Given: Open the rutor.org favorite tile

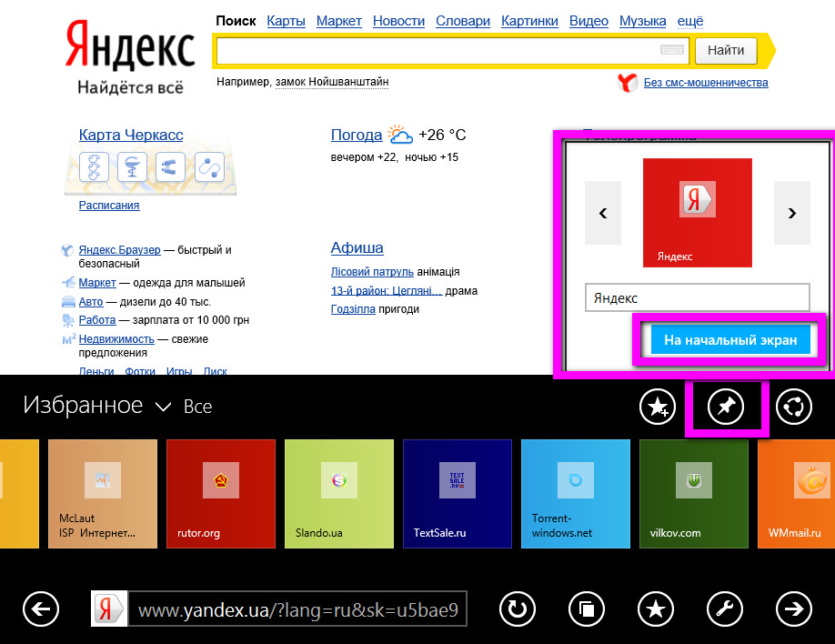Looking at the screenshot, I should tap(221, 494).
